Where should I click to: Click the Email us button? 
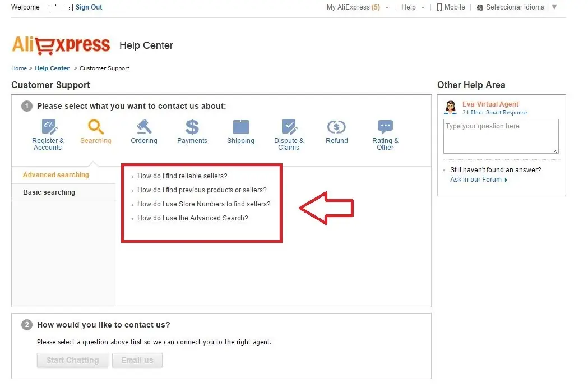[x=137, y=360]
